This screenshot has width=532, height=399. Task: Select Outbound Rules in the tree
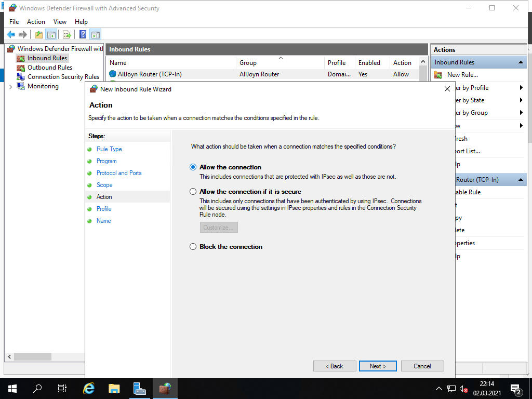pyautogui.click(x=49, y=68)
